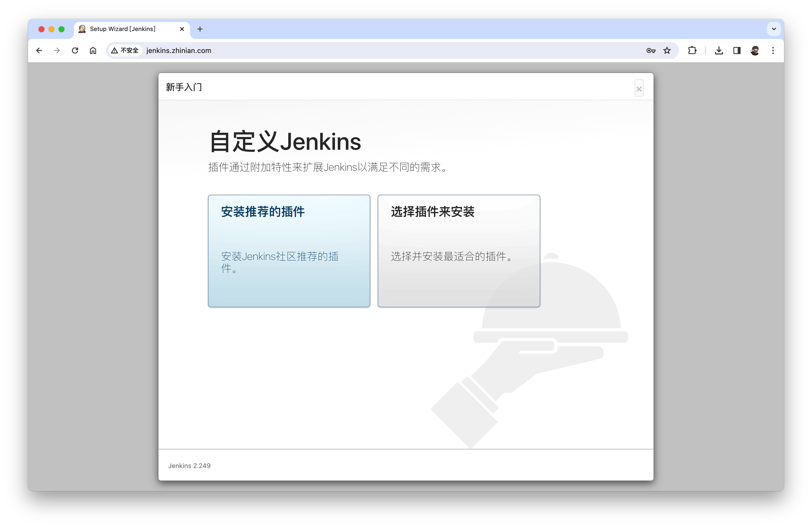Open a new browser tab

coord(200,29)
